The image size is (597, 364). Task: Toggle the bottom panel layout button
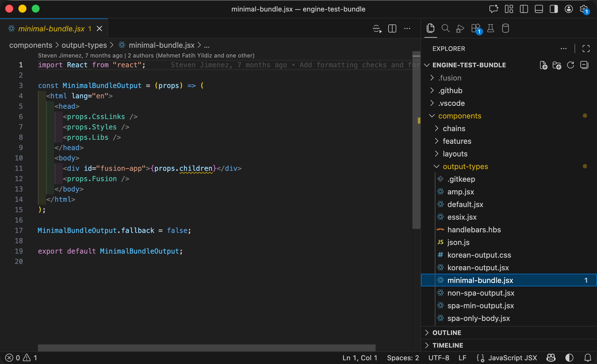539,9
